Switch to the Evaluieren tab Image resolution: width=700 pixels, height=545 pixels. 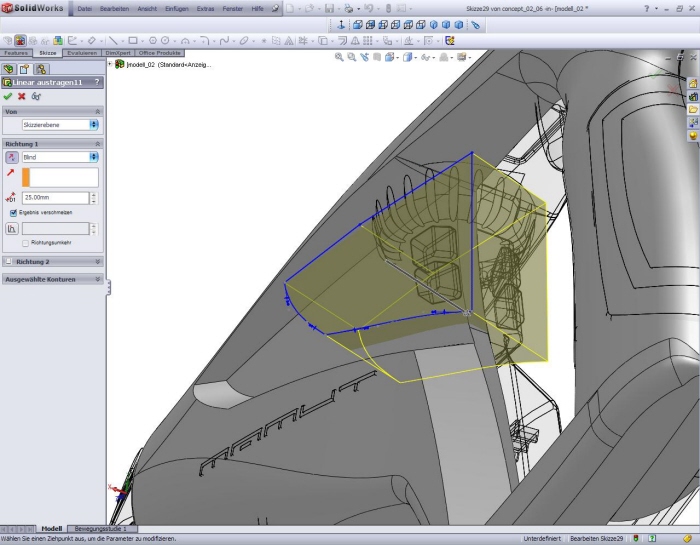coord(82,52)
